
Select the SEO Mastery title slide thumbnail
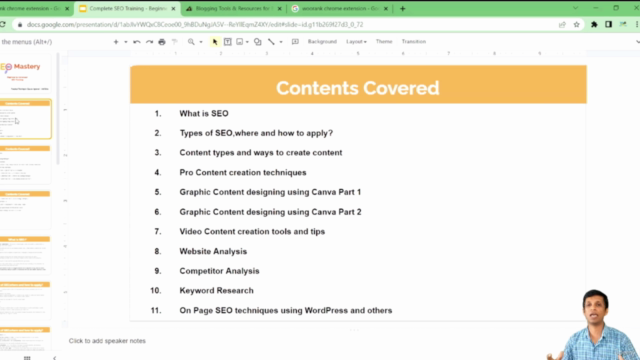25,74
